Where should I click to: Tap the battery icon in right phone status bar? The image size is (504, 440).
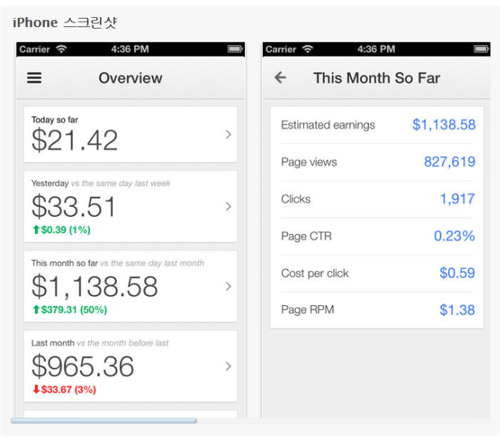click(x=482, y=49)
